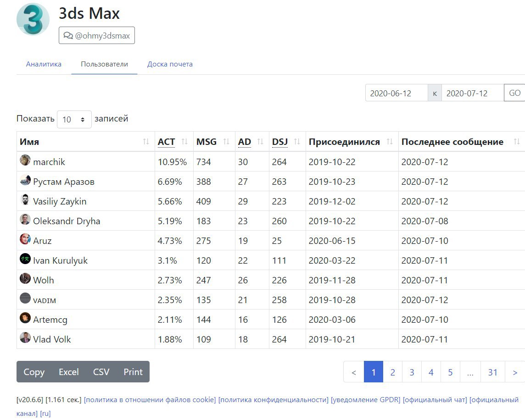Viewport: 525px width, 420px height.
Task: Click the Copy export button
Action: (x=34, y=372)
